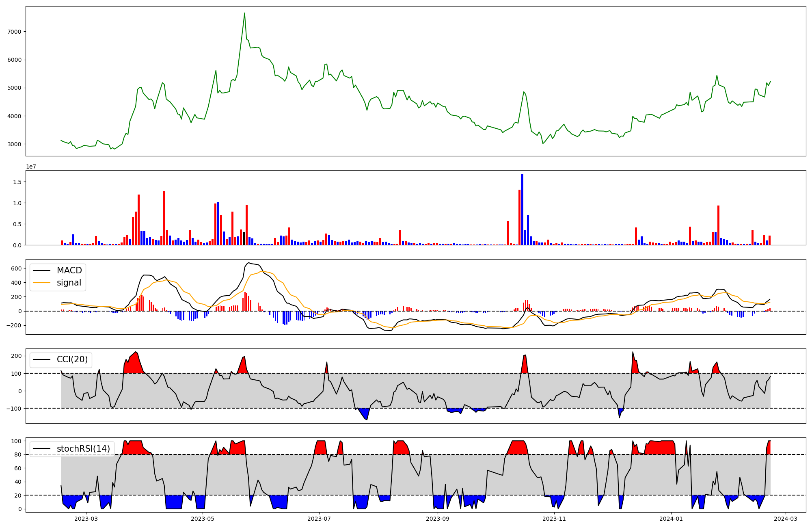The image size is (812, 528).
Task: Click the 80 tick on stochRSI axis
Action: tap(18, 454)
